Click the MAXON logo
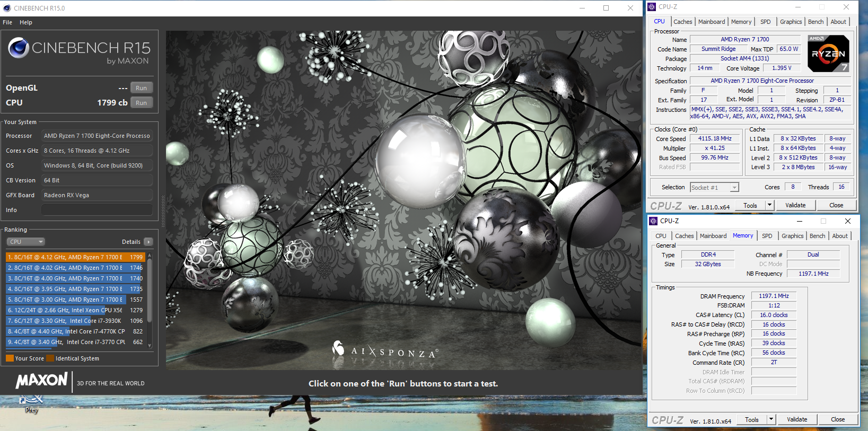 [x=42, y=380]
